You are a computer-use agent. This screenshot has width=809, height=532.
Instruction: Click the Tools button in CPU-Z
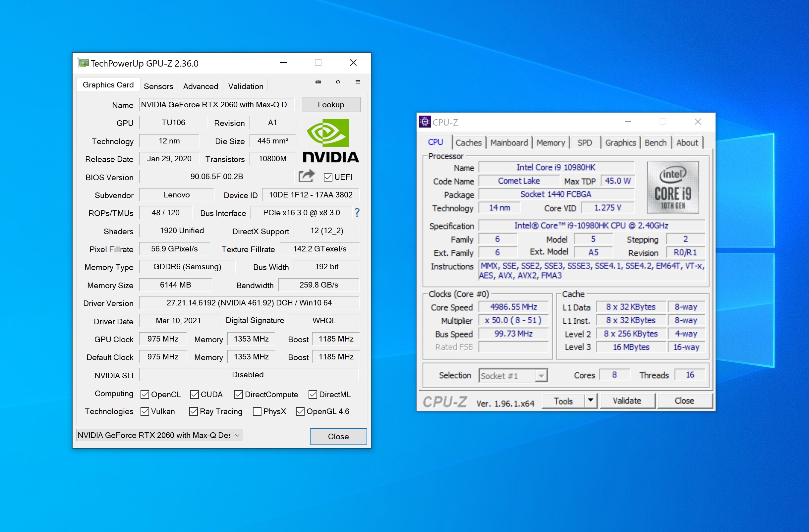pyautogui.click(x=563, y=401)
